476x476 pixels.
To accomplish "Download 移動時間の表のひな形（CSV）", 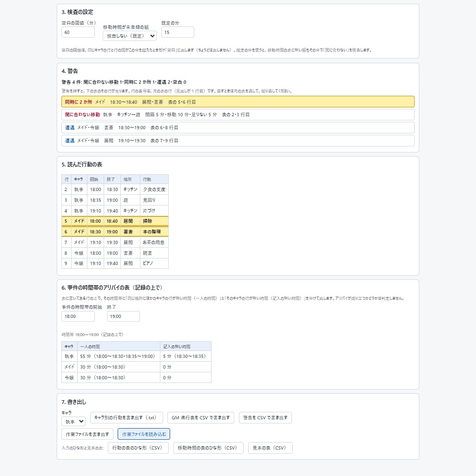I will click(208, 448).
